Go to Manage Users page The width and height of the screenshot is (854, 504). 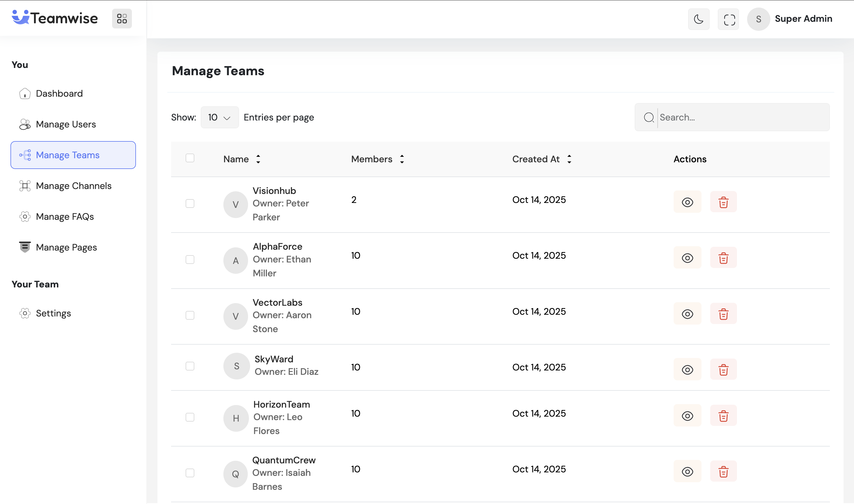point(66,124)
